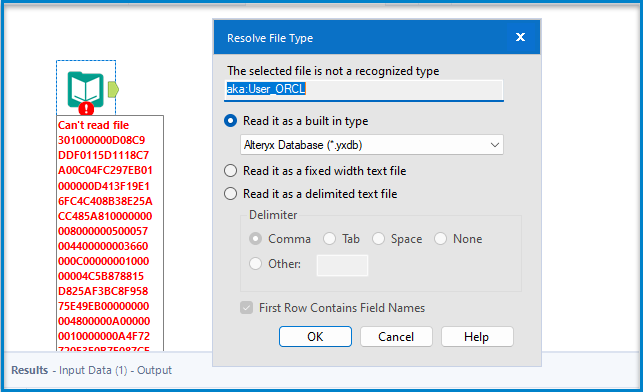Click the error line '00004C5B878815'
643x392 pixels.
click(101, 276)
